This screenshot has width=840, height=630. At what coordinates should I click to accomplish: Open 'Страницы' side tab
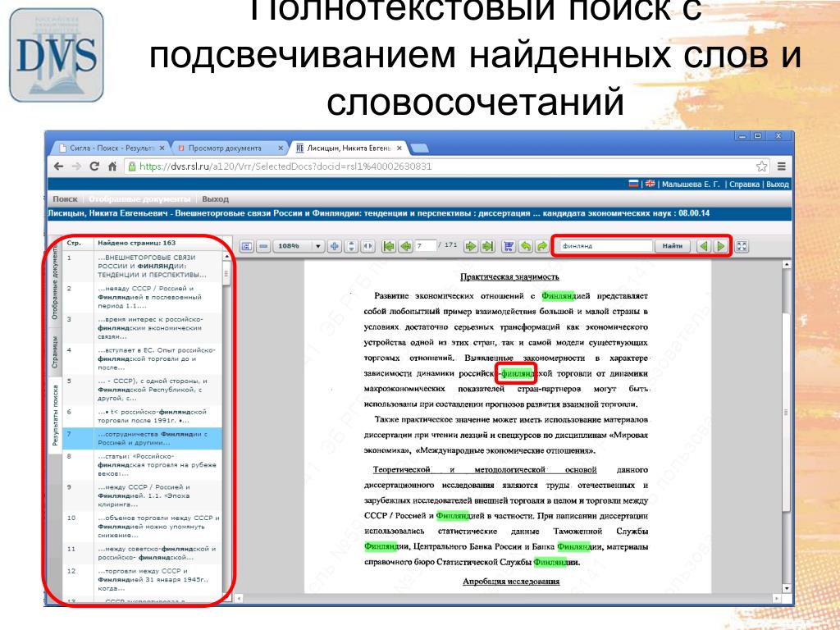point(54,352)
